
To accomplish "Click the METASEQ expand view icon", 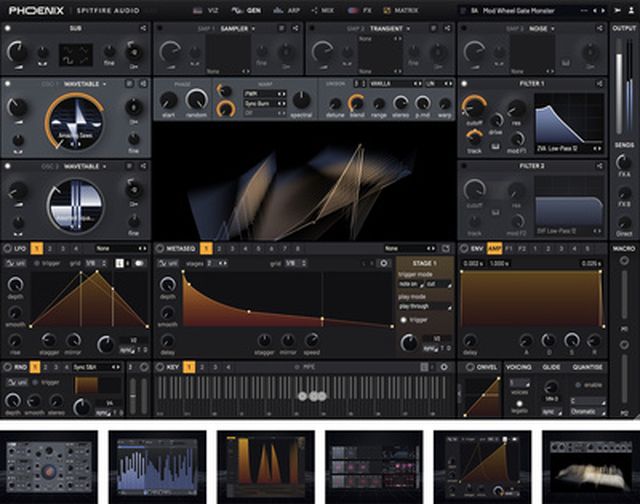I will (x=446, y=248).
